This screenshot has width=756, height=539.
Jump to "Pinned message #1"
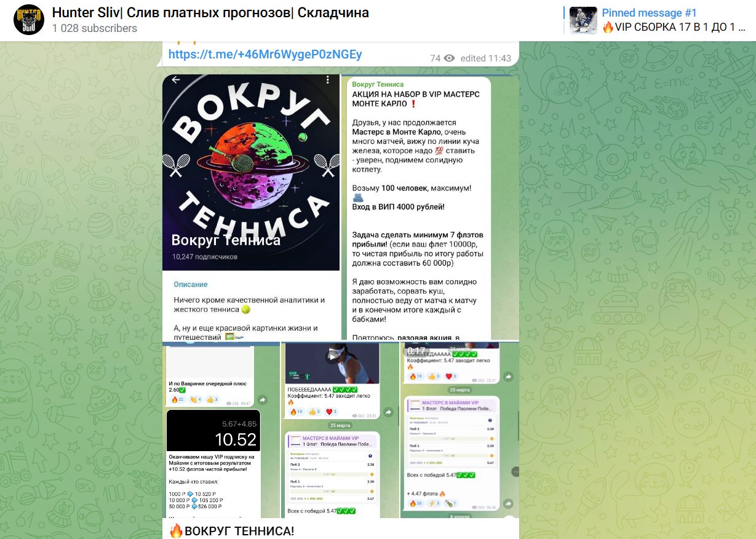point(649,13)
